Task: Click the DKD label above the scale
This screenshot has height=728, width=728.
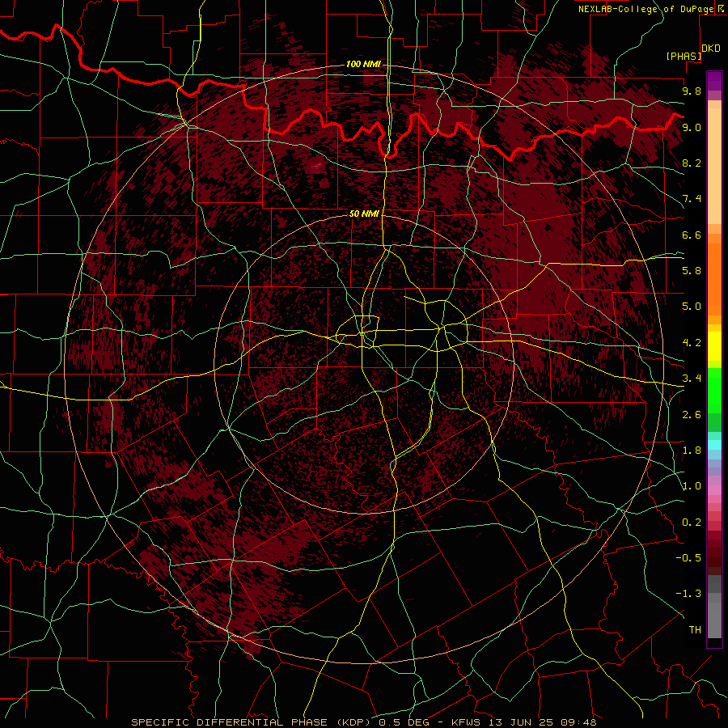Action: tap(711, 49)
